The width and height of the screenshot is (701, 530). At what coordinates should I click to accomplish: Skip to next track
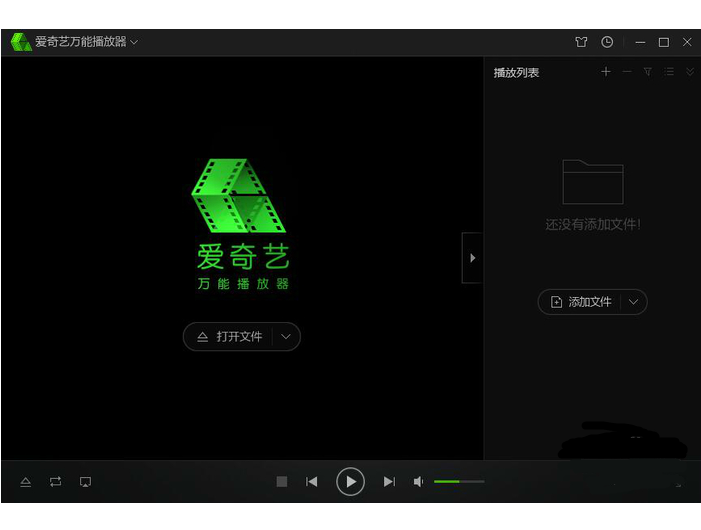point(389,482)
